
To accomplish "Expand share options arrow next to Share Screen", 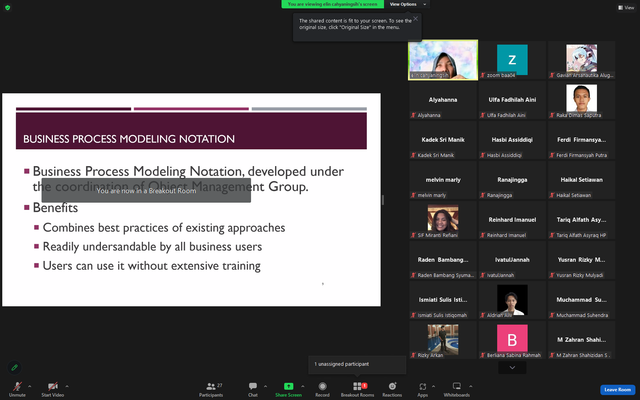I will pyautogui.click(x=302, y=386).
